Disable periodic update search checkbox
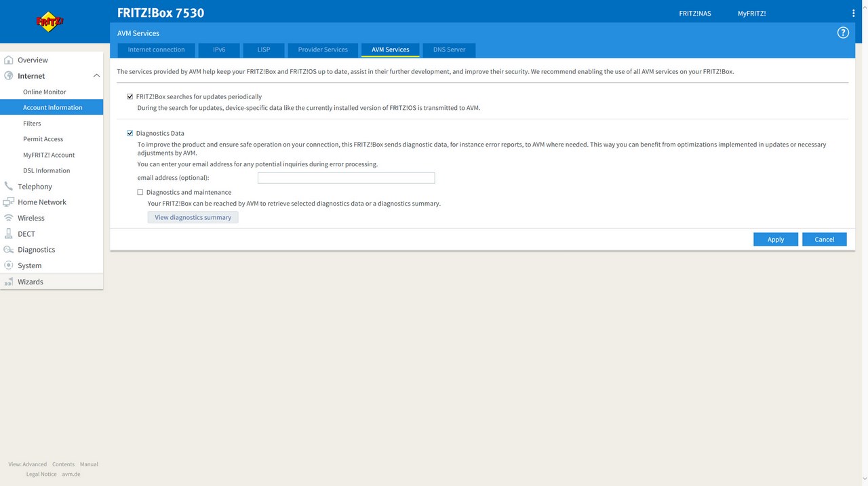The image size is (868, 486). (130, 96)
